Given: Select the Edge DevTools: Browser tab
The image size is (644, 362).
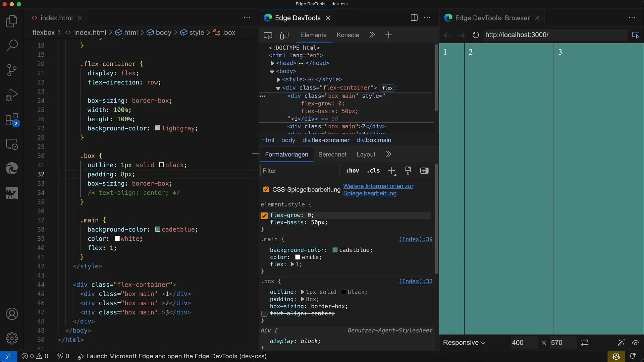Looking at the screenshot, I should pyautogui.click(x=492, y=18).
